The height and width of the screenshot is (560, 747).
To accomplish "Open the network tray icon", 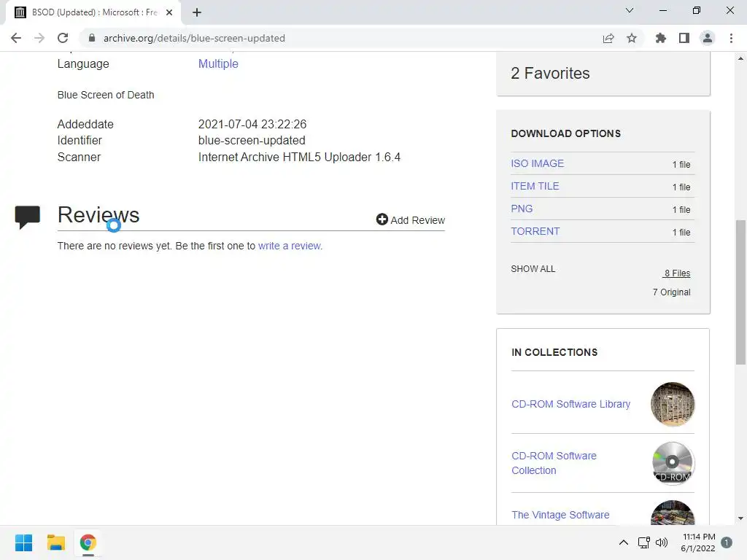I will click(x=643, y=542).
